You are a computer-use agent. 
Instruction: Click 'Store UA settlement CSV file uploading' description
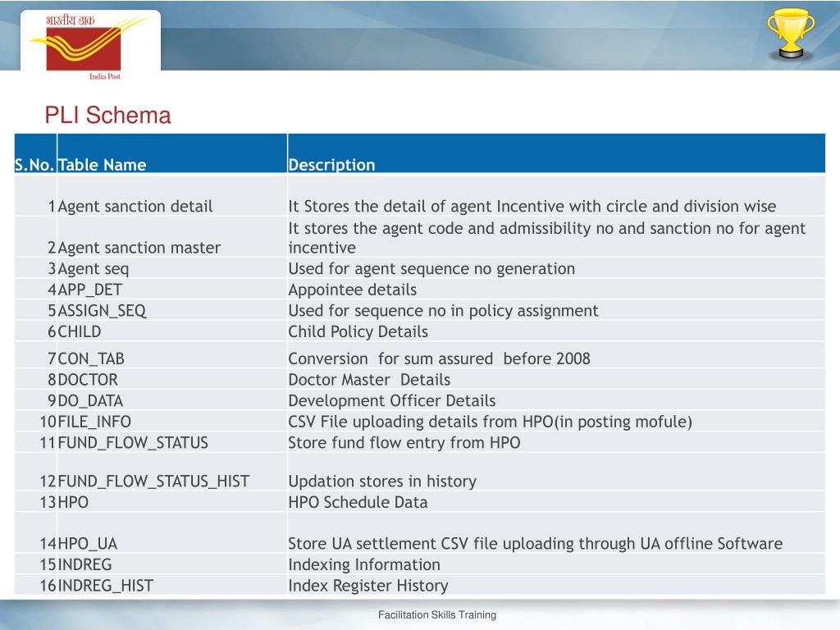[x=535, y=544]
